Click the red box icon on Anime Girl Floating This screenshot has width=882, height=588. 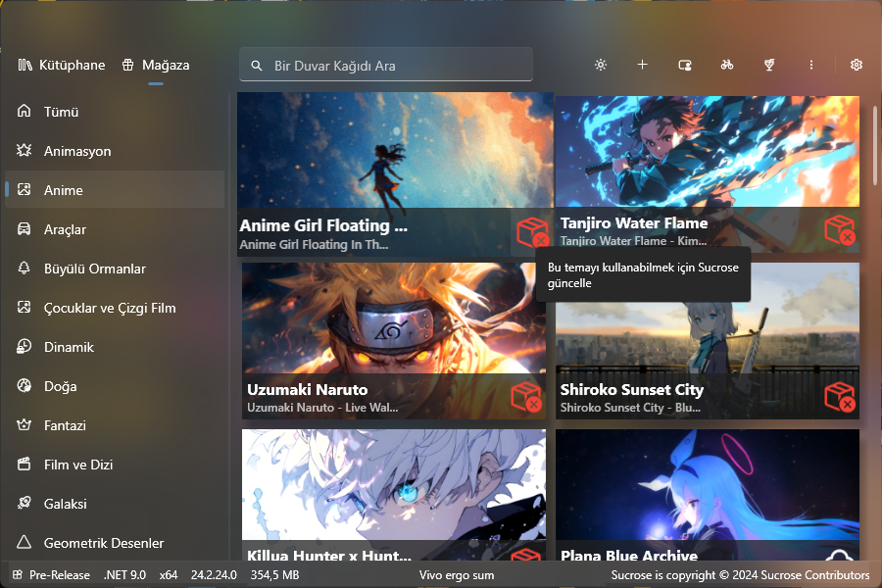coord(532,232)
